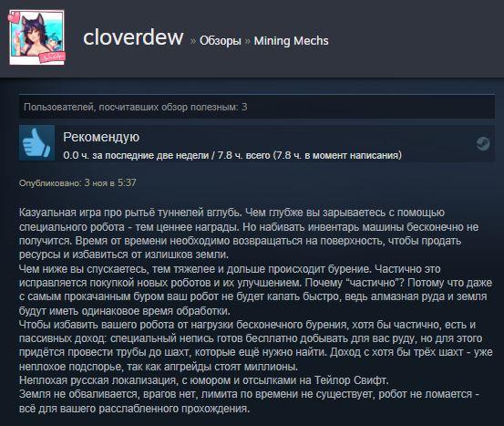Click the blue thumbs-up recommendation icon

[x=37, y=143]
